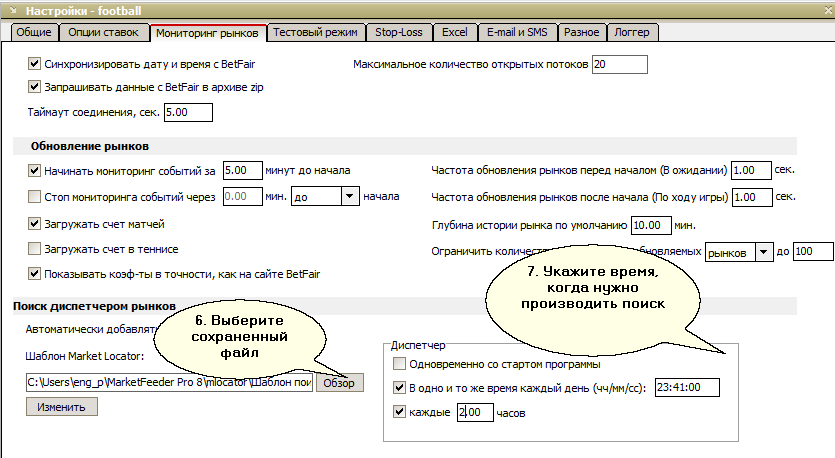The height and width of the screenshot is (458, 835).
Task: Go to E-mail и SMS tab
Action: [x=517, y=32]
